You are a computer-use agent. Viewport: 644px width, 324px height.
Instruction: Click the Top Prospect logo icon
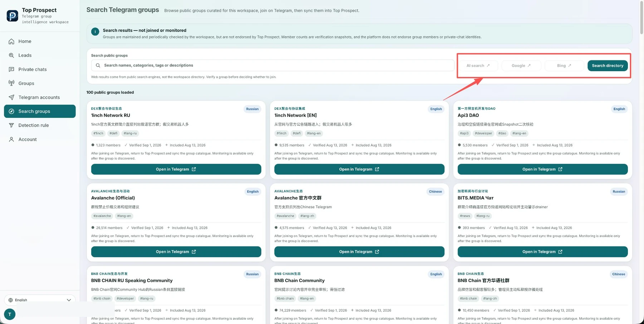[x=13, y=16]
